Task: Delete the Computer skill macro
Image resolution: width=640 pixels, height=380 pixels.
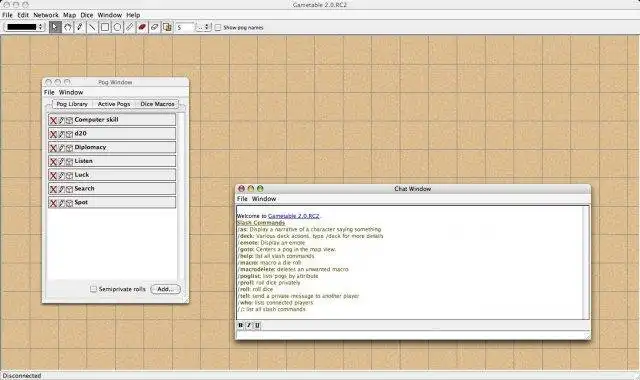Action: coord(53,120)
